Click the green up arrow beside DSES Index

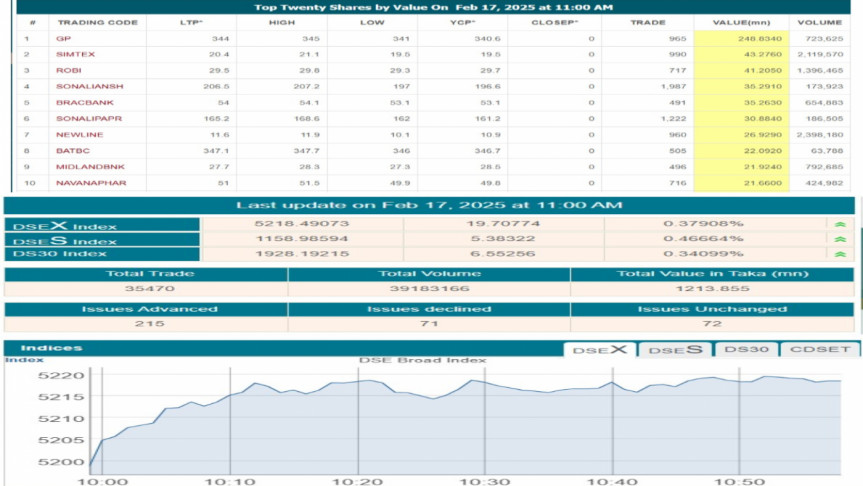840,239
